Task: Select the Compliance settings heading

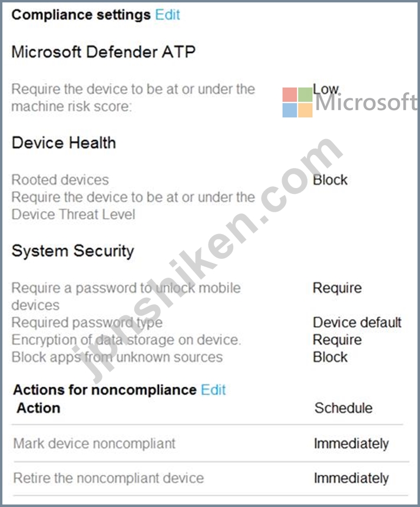Action: click(81, 15)
